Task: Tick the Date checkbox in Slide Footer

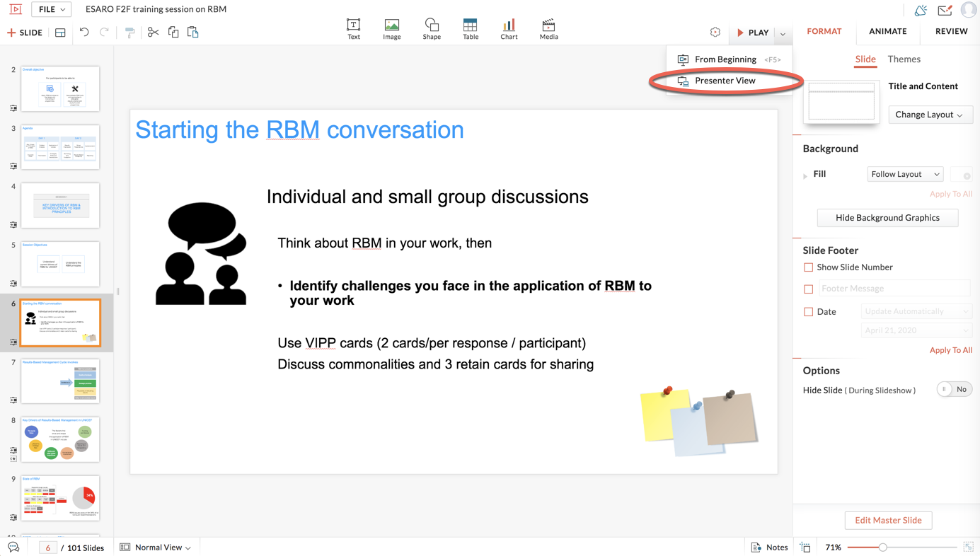Action: pos(808,312)
